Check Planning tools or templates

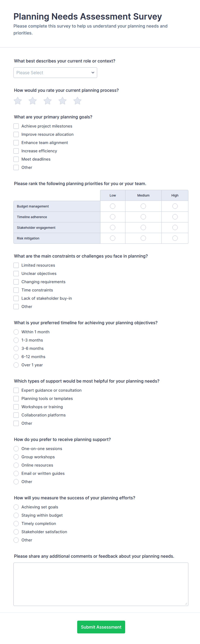coord(16,399)
